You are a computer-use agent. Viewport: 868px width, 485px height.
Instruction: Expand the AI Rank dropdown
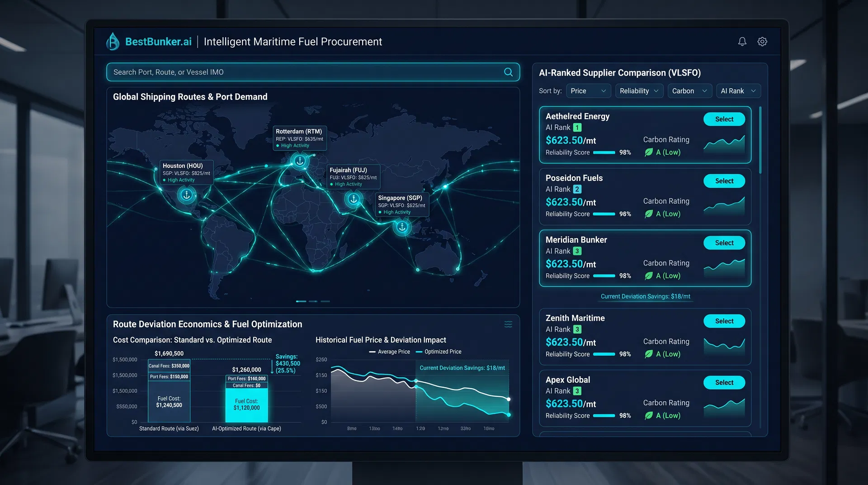[x=738, y=90]
